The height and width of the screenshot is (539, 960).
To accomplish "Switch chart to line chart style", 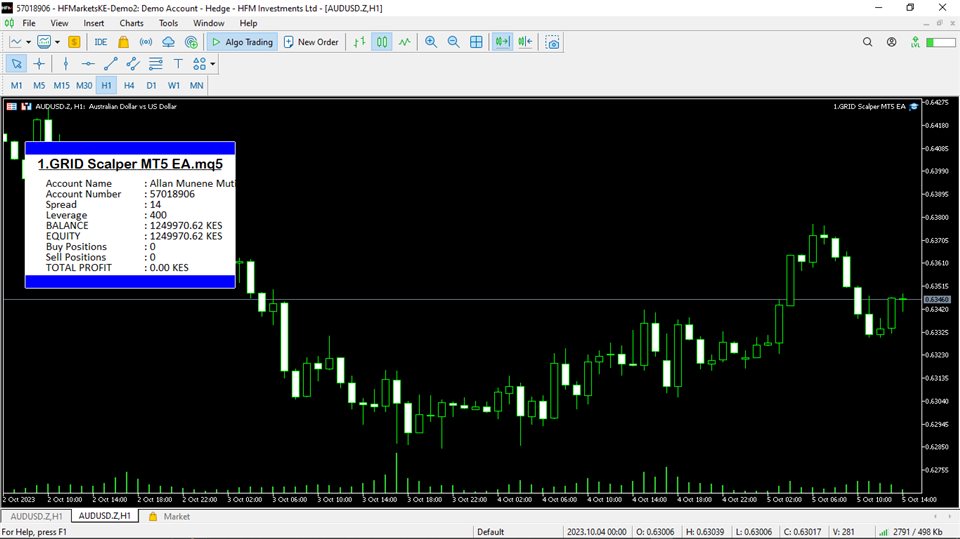I will 405,42.
